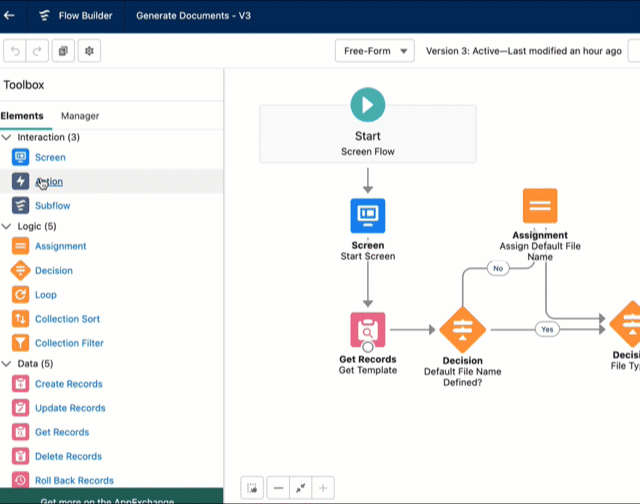This screenshot has width=640, height=504.
Task: Select the Get Template node on canvas
Action: point(368,330)
